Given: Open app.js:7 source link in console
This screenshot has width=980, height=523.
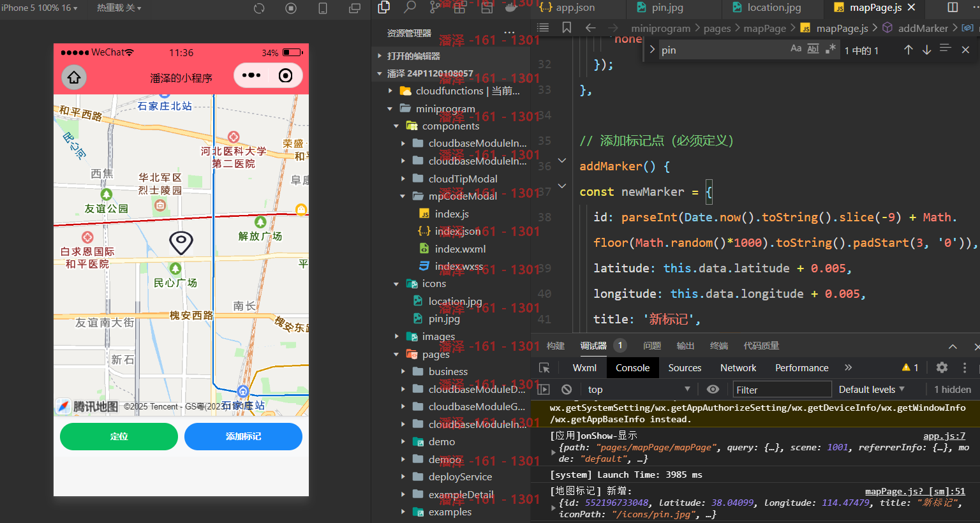Looking at the screenshot, I should point(944,436).
